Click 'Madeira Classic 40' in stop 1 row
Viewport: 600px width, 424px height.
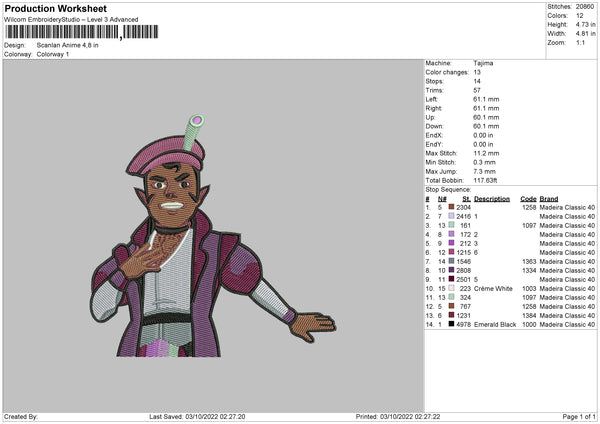(567, 207)
